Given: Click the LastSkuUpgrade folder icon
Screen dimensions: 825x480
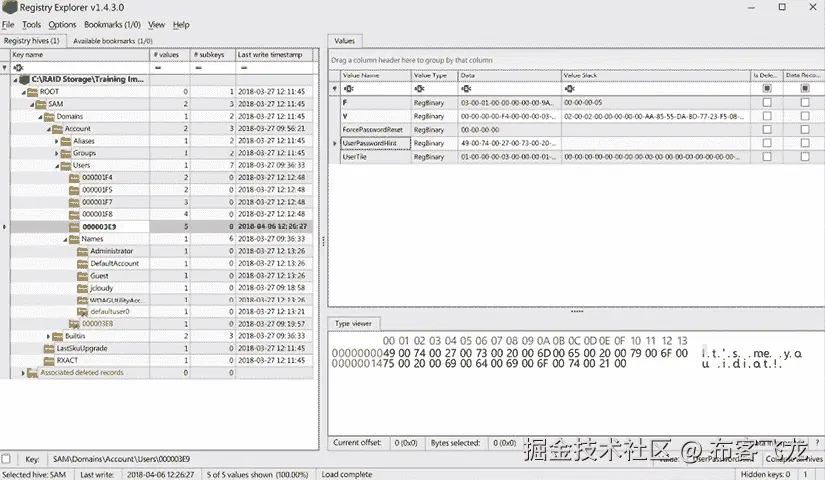Looking at the screenshot, I should tap(49, 348).
